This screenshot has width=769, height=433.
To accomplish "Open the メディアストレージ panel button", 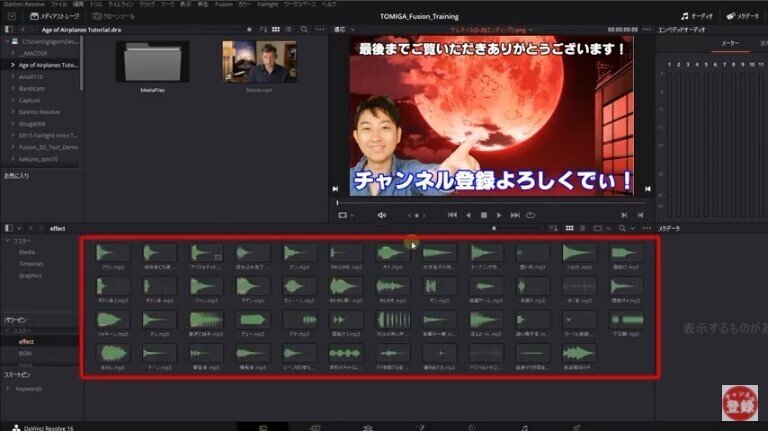I will (x=54, y=16).
